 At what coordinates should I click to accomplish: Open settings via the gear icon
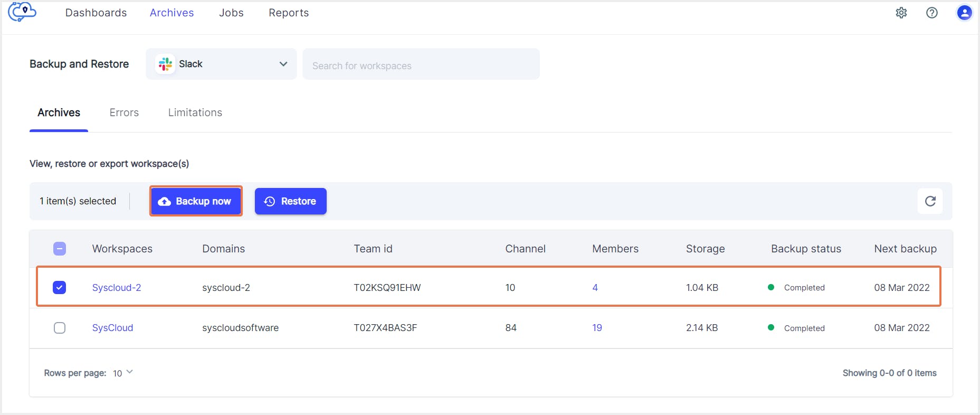tap(901, 13)
